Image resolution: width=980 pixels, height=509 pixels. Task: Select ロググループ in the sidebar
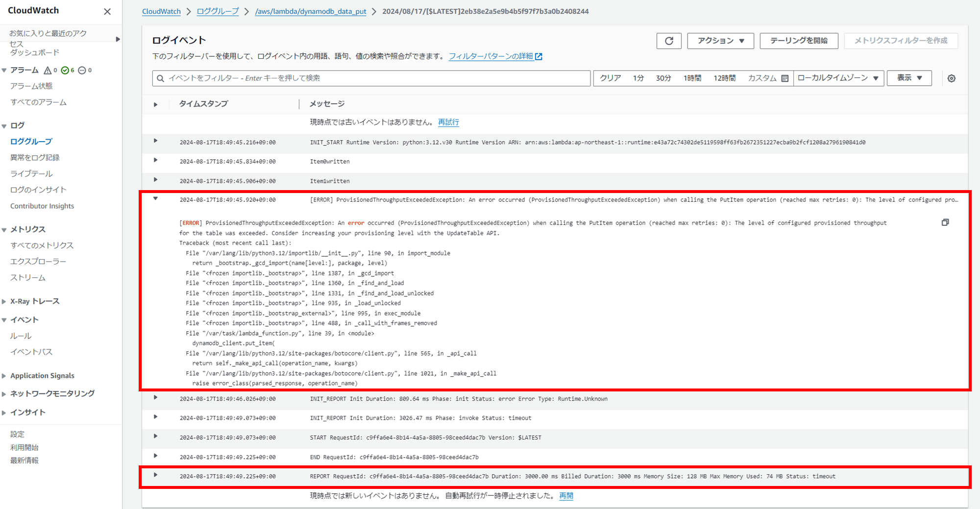[31, 142]
